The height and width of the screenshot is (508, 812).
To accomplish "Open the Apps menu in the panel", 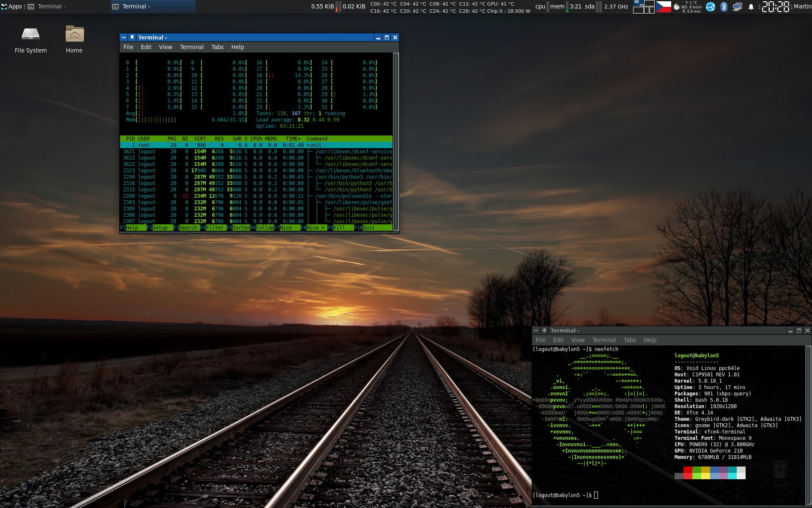I will coord(11,6).
